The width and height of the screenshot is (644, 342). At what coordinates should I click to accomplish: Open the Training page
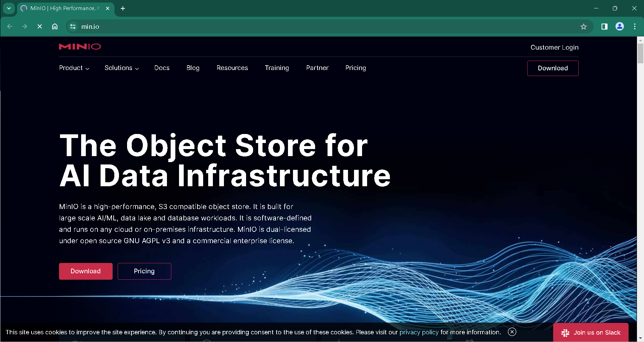coord(277,68)
